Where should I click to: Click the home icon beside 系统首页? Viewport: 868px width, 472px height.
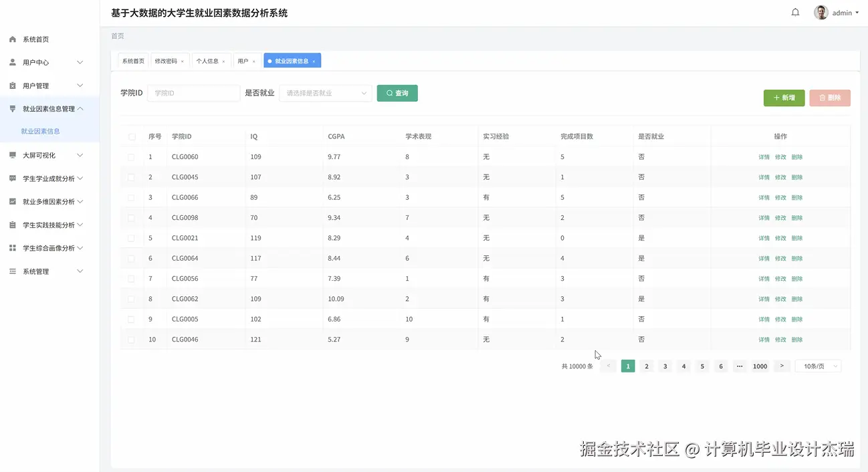tap(12, 39)
